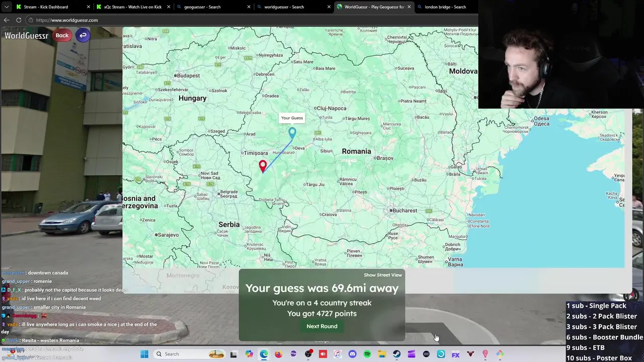Close the geoguesser - Search tab

click(249, 7)
